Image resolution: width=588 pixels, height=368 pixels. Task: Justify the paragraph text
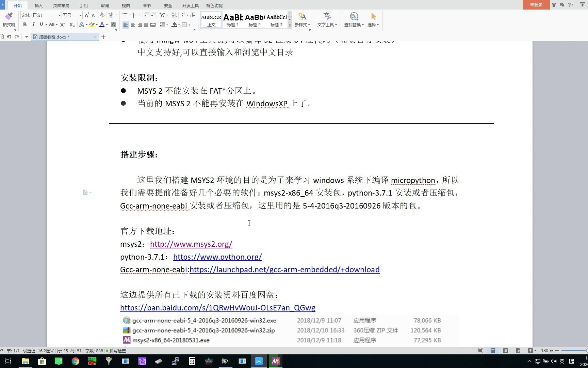tap(146, 25)
